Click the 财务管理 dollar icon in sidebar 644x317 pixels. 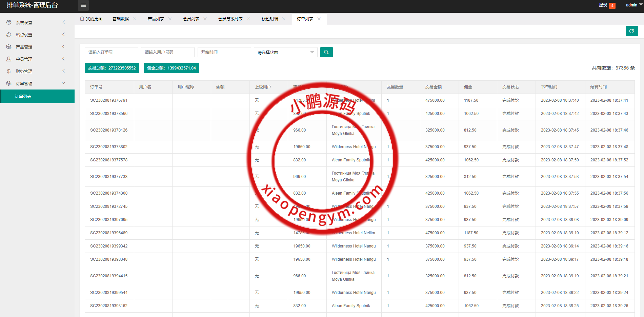point(9,71)
